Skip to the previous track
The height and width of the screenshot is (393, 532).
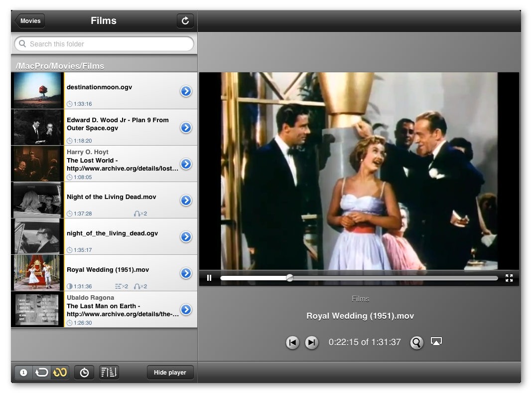coord(292,343)
